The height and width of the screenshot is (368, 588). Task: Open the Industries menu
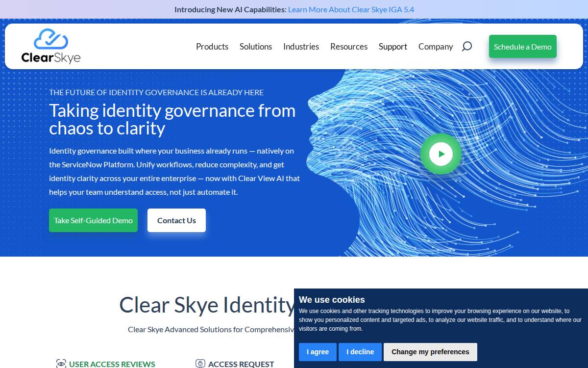coord(301,46)
